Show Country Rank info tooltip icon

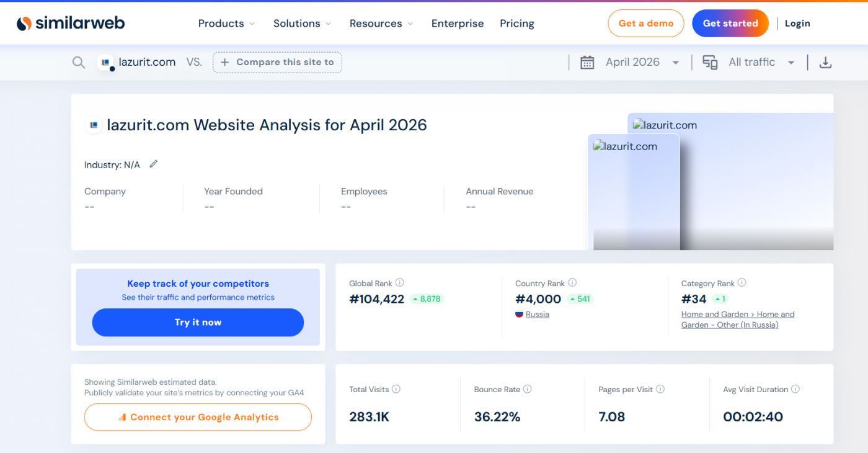pos(572,282)
